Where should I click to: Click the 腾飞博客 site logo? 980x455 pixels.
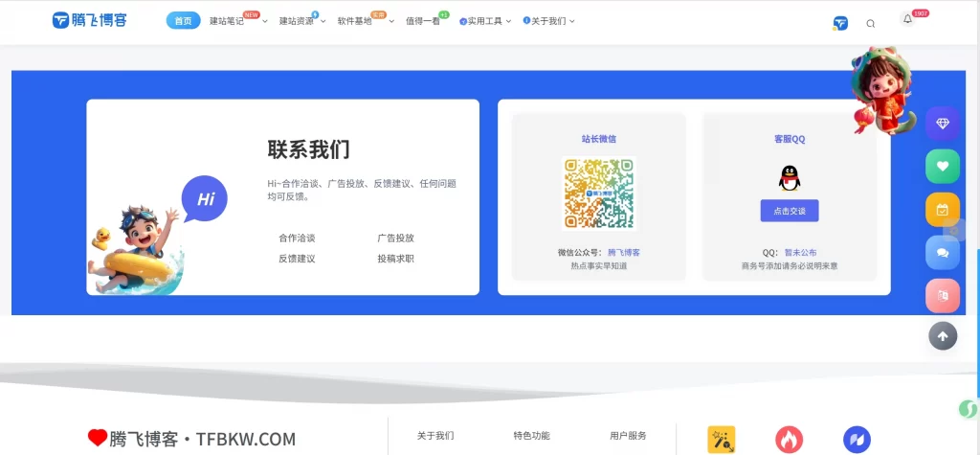coord(89,20)
